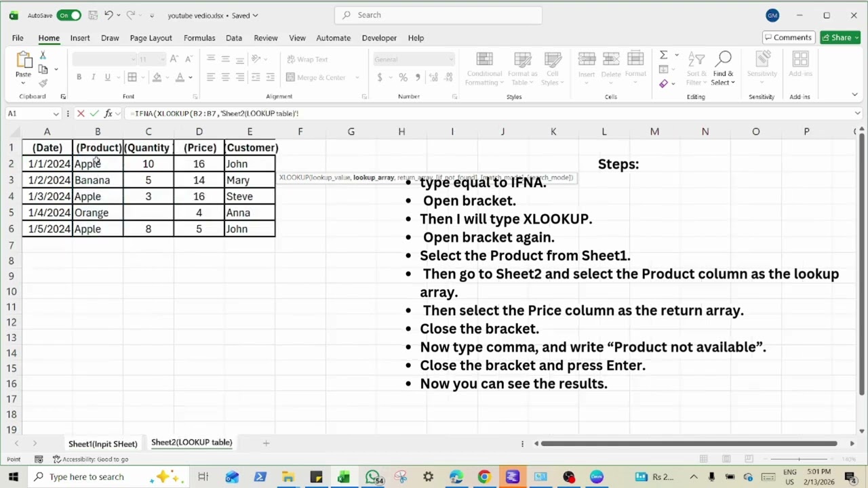This screenshot has height=488, width=868.
Task: Toggle Wrap Text
Action: [x=307, y=59]
